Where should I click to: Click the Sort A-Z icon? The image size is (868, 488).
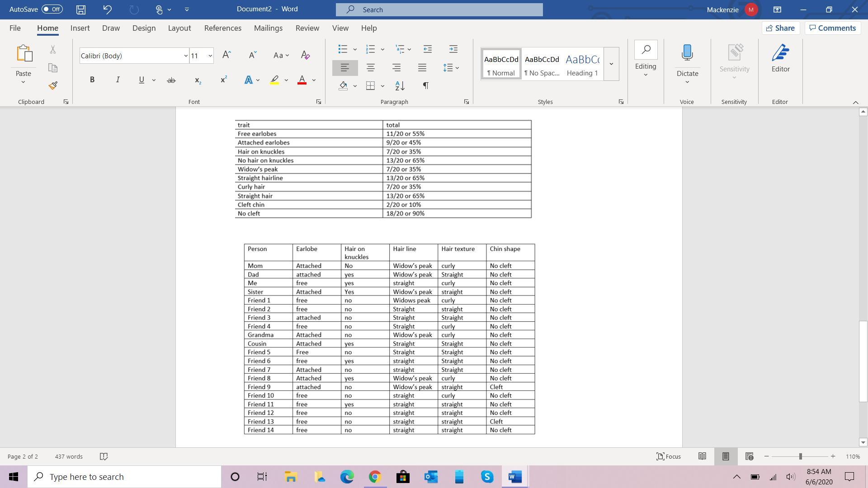[400, 85]
